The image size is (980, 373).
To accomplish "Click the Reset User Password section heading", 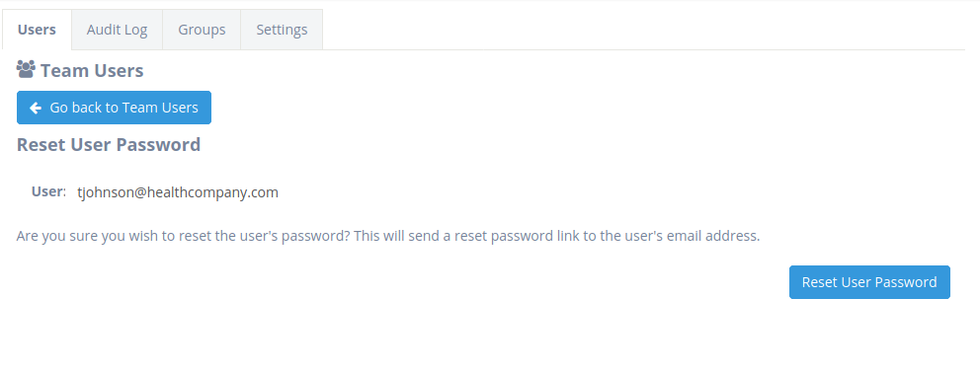I will coord(109,144).
